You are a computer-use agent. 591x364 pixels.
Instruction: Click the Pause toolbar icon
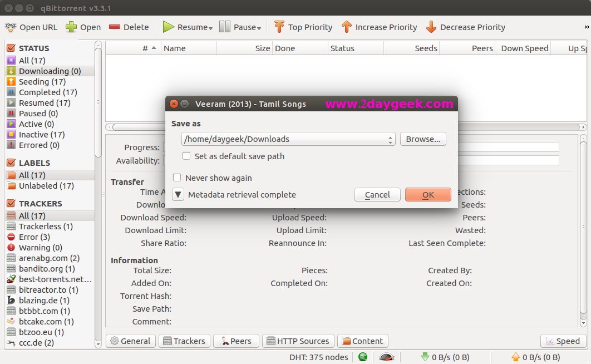pos(225,27)
